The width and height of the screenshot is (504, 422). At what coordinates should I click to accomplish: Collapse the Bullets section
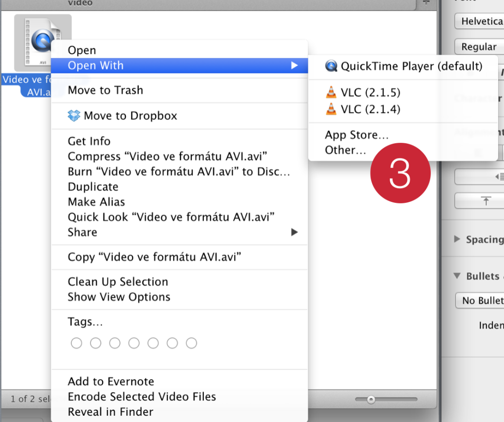457,276
